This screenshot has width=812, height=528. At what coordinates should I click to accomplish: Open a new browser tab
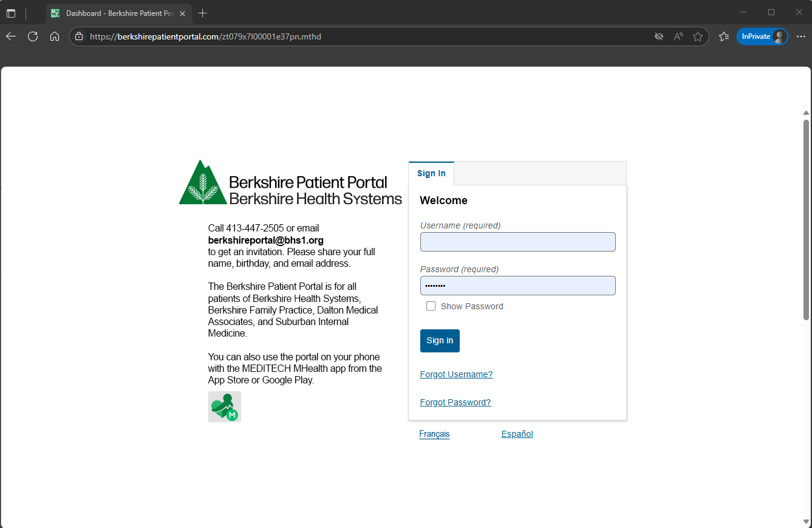[x=203, y=13]
